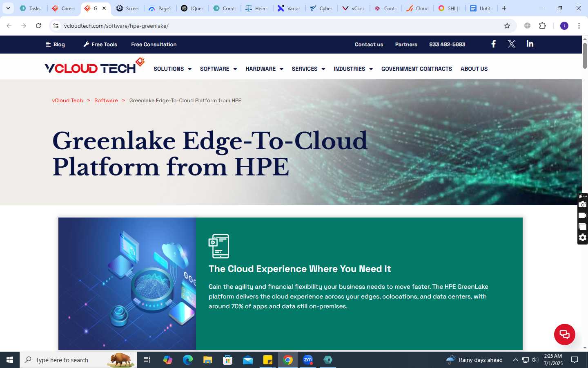Expand the HARDWARE dropdown menu
Viewport: 588px width, 368px height.
pyautogui.click(x=264, y=69)
